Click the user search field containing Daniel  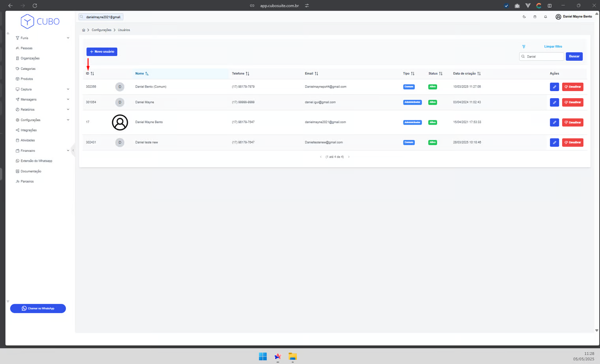pyautogui.click(x=544, y=56)
